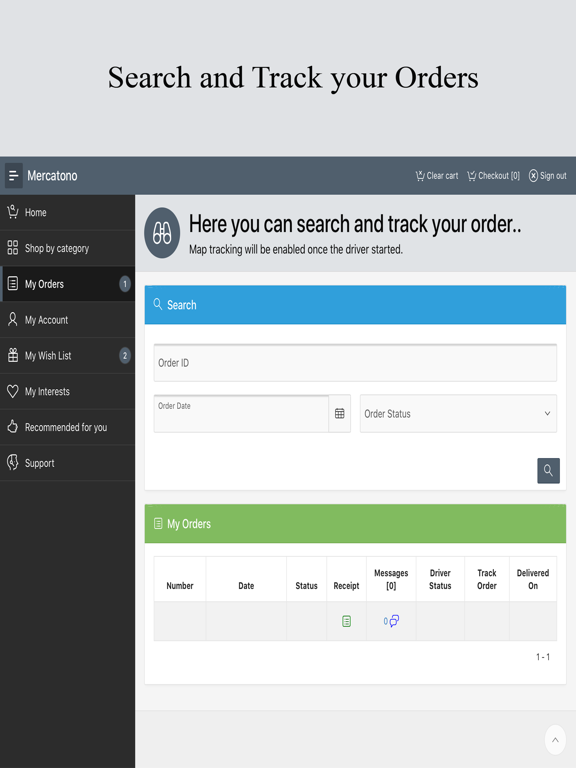Click the magnifier icon in Search header

[x=158, y=304]
